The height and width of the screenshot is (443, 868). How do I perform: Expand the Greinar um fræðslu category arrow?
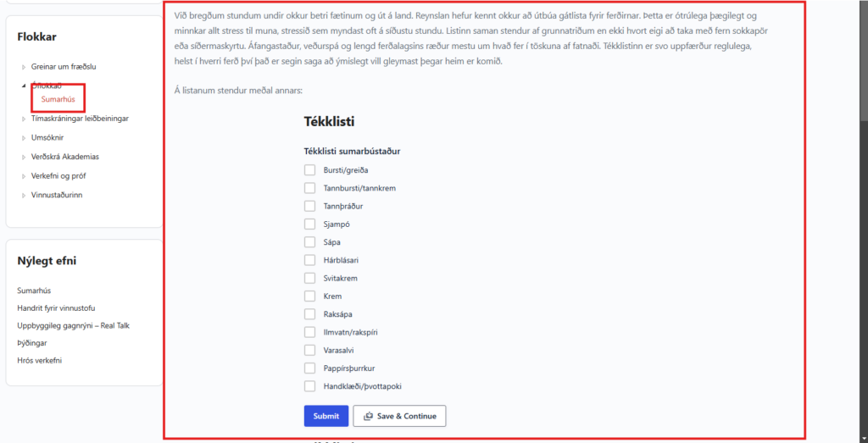pos(24,67)
